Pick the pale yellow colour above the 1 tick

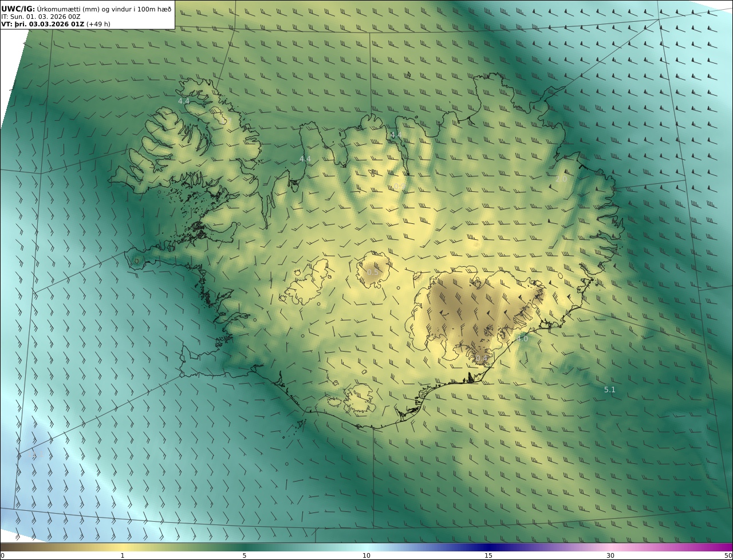tap(123, 547)
